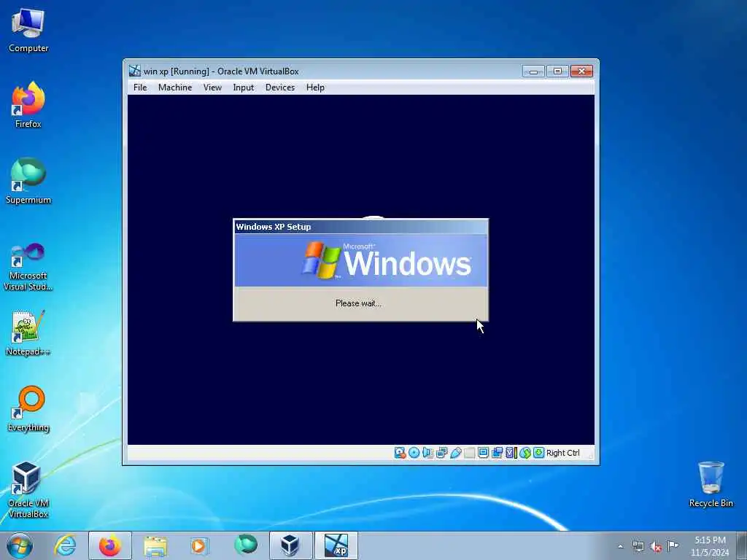Open the Help menu in VirtualBox
747x560 pixels.
[315, 87]
